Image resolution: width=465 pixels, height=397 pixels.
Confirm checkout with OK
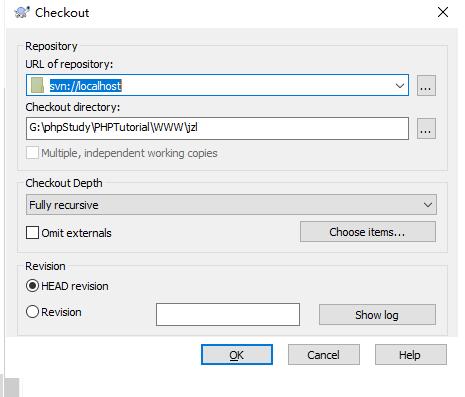coord(237,355)
